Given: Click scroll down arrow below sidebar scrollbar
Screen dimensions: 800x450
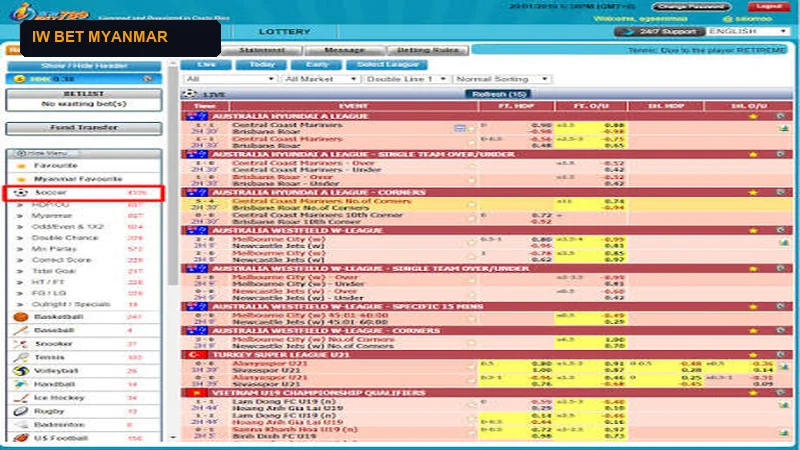Looking at the screenshot, I should pyautogui.click(x=173, y=438).
